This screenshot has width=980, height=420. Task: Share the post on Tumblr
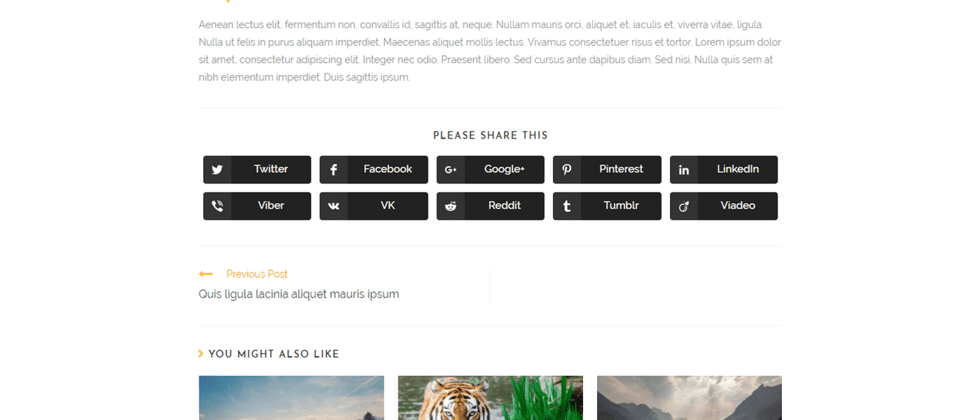click(x=607, y=206)
